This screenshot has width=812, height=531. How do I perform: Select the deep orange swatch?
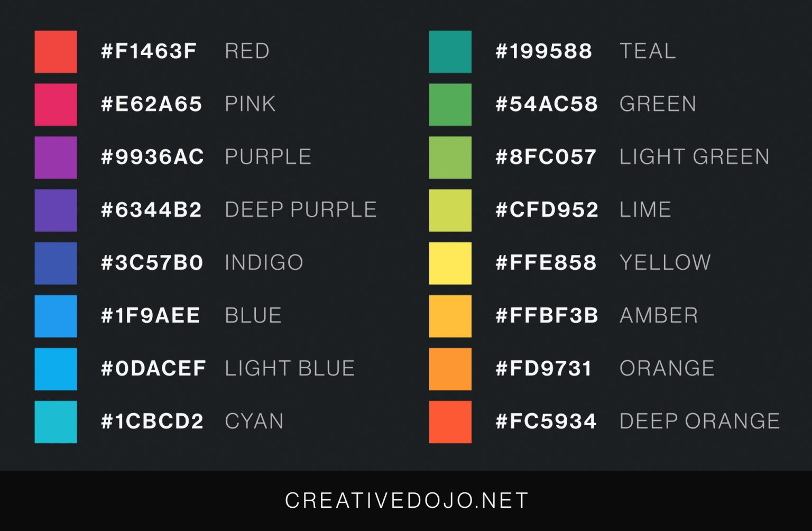[x=450, y=422]
